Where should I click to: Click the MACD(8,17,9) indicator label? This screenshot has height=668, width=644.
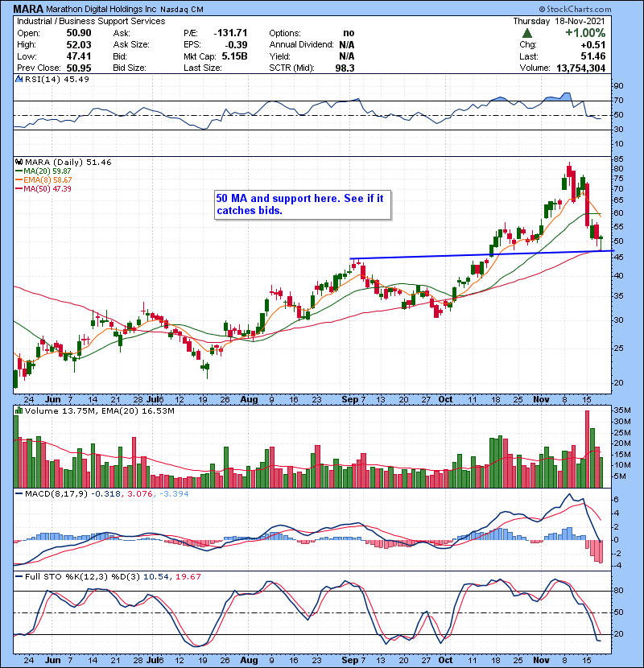(56, 494)
